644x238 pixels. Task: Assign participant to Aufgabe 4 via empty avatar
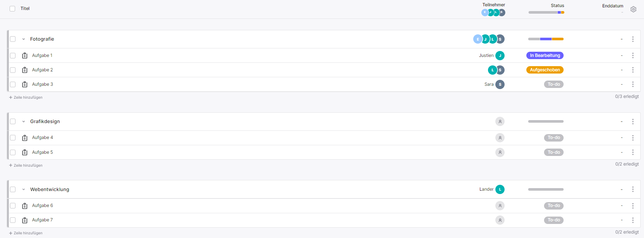pyautogui.click(x=500, y=137)
